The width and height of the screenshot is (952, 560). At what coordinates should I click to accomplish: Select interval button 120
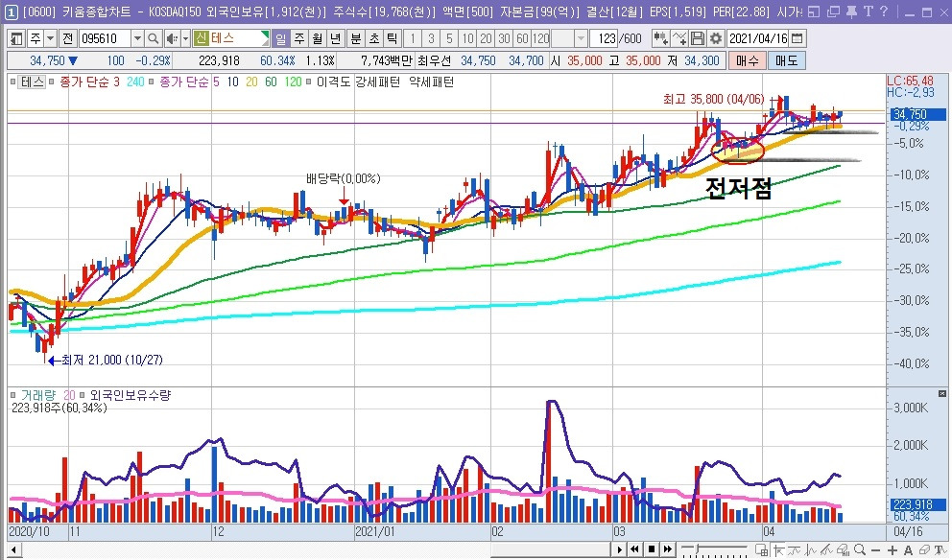point(541,38)
